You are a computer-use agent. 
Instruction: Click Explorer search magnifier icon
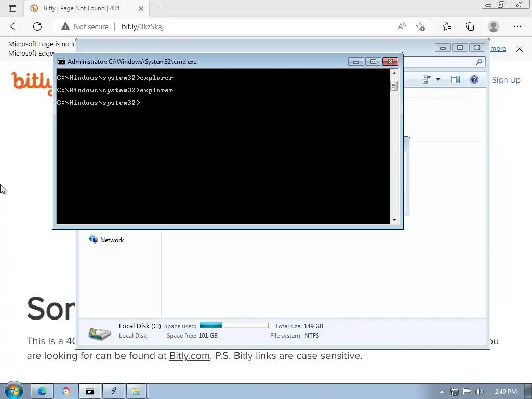click(x=479, y=62)
